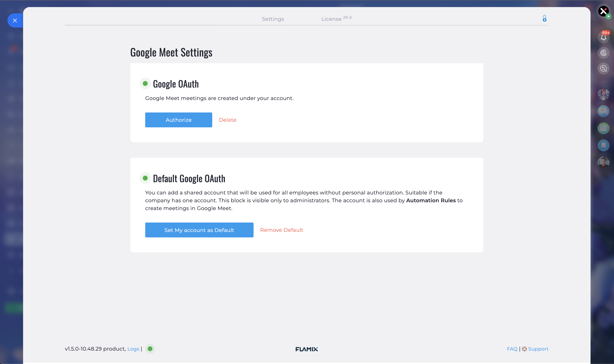Open the Copilot swirl icon in sidebar
The height and width of the screenshot is (364, 614).
(603, 53)
